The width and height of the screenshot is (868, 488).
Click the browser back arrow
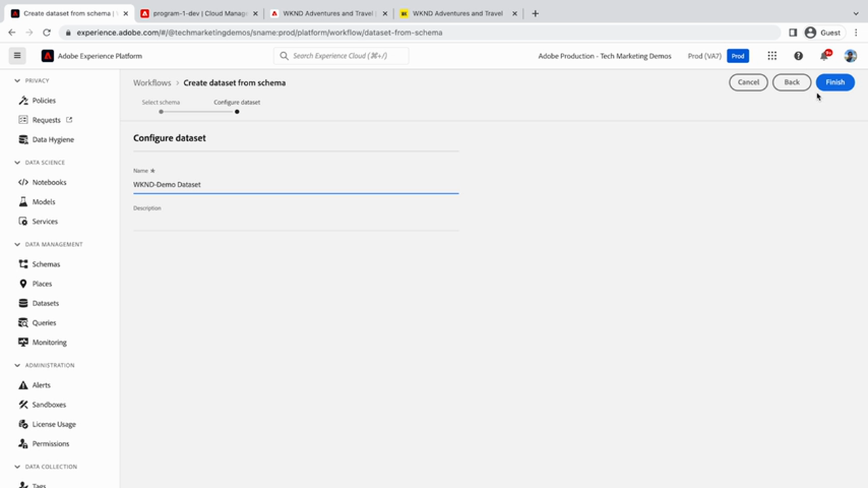12,32
